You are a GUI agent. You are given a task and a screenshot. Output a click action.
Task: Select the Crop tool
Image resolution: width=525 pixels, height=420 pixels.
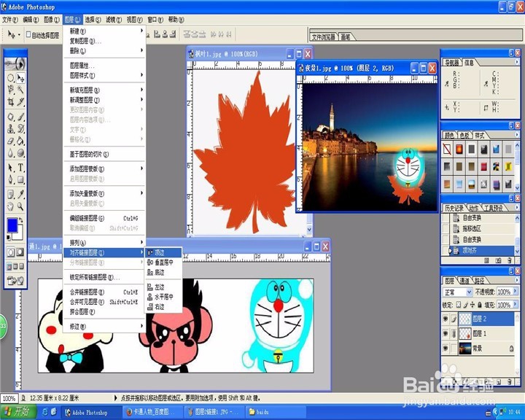point(11,101)
